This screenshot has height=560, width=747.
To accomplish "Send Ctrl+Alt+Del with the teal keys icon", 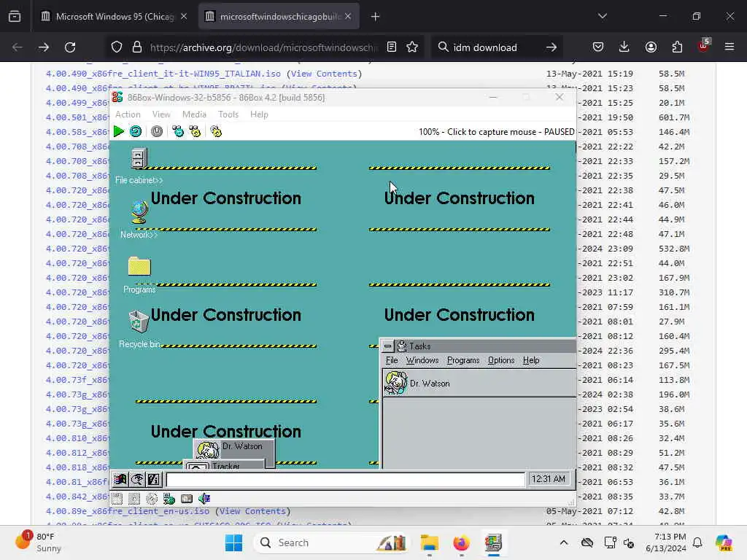I will (x=178, y=131).
